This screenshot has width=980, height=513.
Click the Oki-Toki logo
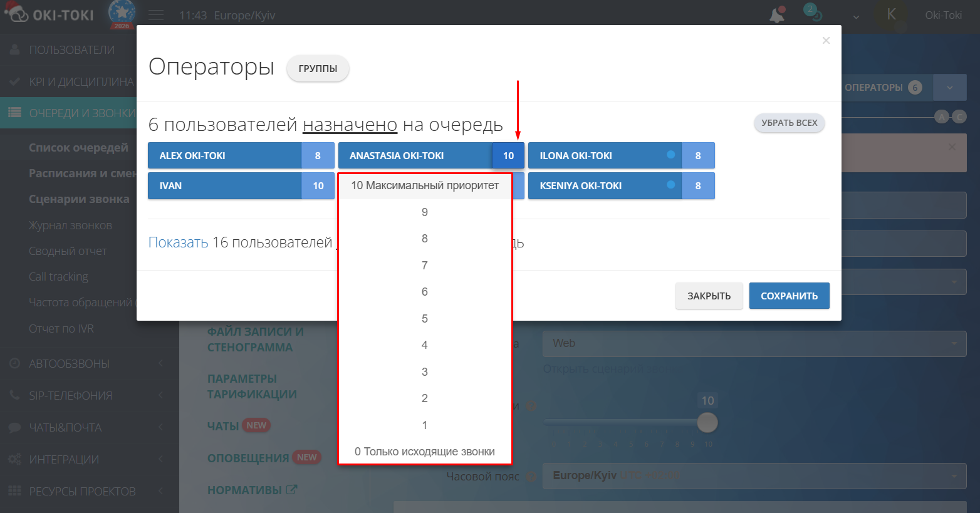pyautogui.click(x=50, y=14)
